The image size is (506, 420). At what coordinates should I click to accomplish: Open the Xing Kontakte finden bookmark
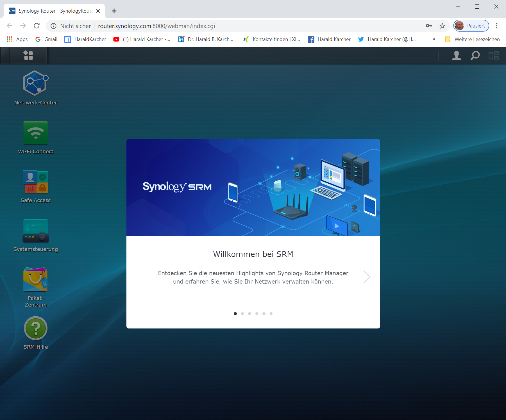tap(271, 39)
